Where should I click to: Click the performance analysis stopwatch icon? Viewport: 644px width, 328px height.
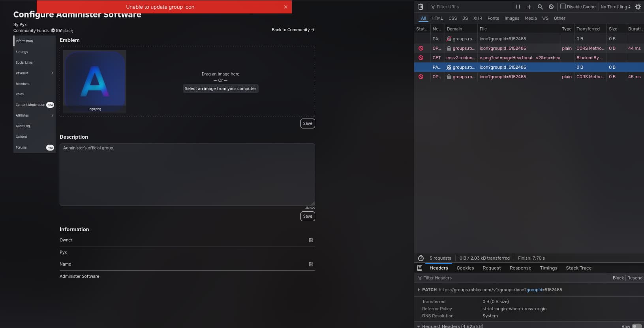coord(421,258)
